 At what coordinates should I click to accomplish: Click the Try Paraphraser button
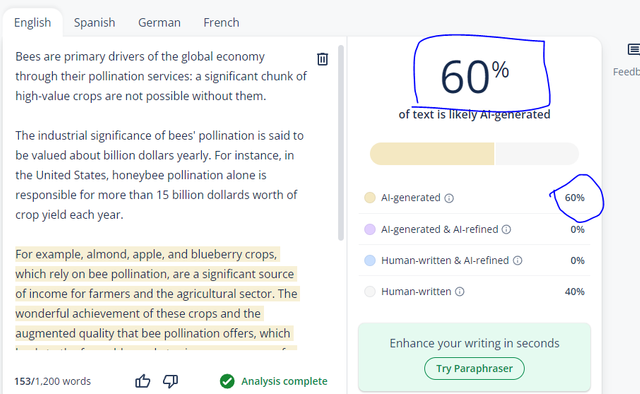(x=474, y=369)
